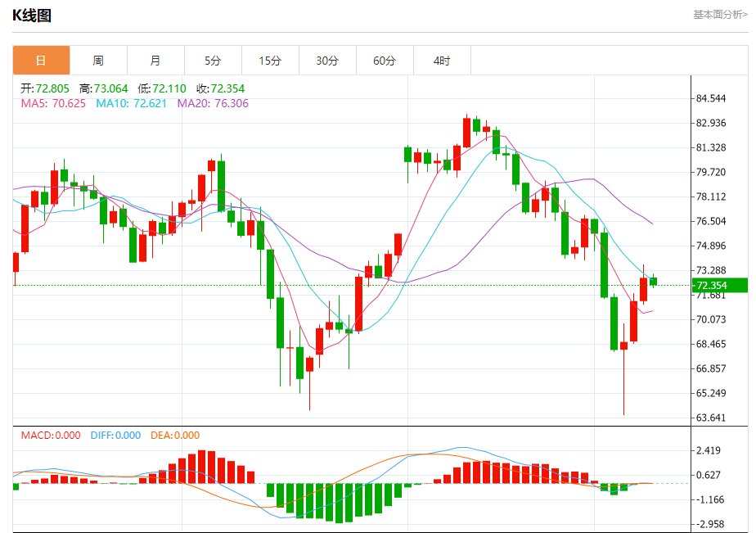Switch to the 月 monthly tab
Screen dimensions: 756x533
(155, 61)
